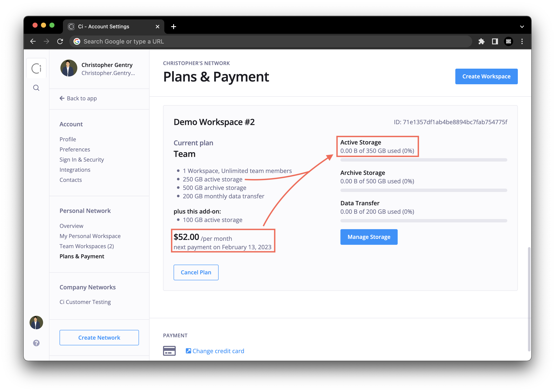Screen dimensions: 555x392
Task: Open the browser tab list chevron
Action: click(x=522, y=26)
